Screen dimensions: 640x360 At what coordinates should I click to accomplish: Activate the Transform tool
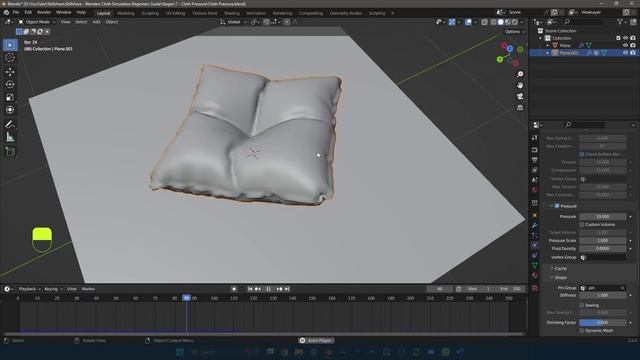click(x=10, y=110)
